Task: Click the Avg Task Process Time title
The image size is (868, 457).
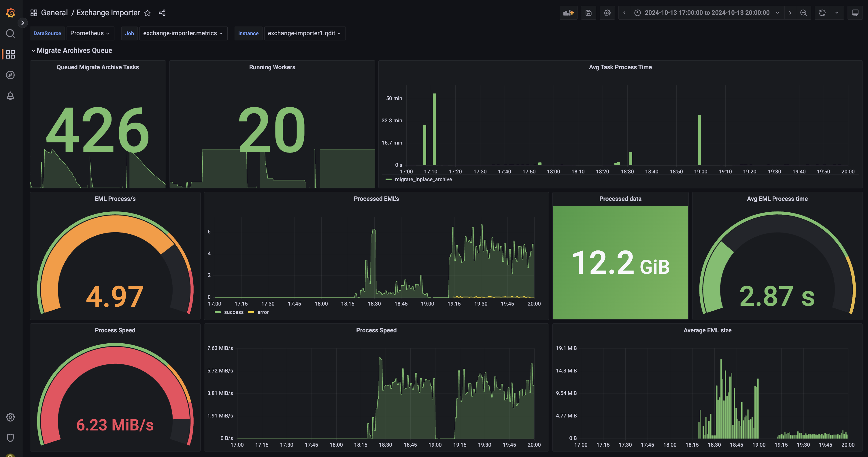Action: (620, 67)
